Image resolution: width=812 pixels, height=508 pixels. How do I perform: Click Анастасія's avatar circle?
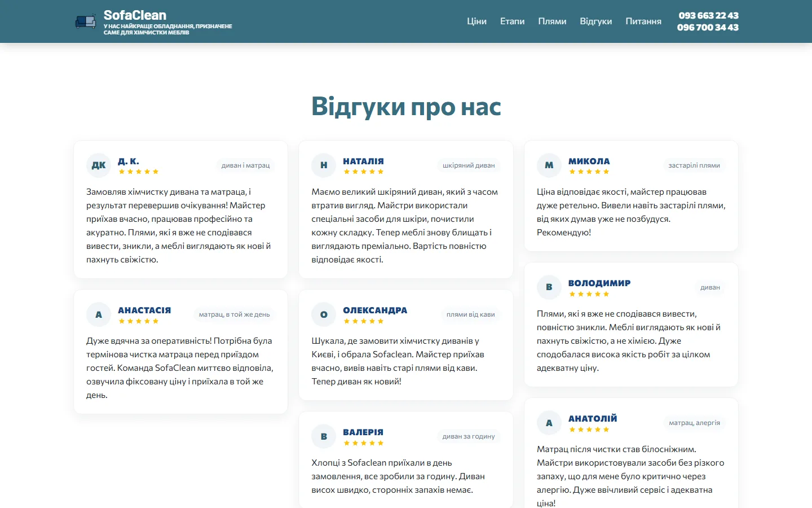(x=99, y=314)
